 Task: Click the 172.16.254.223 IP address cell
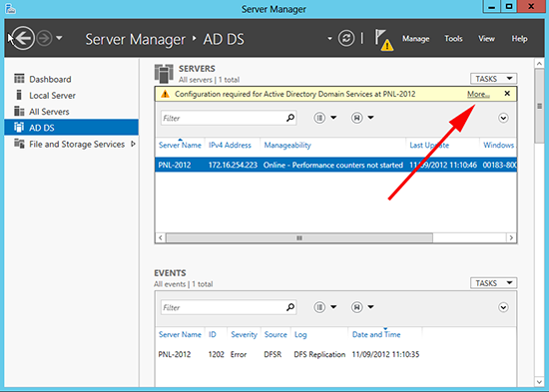[x=233, y=165]
